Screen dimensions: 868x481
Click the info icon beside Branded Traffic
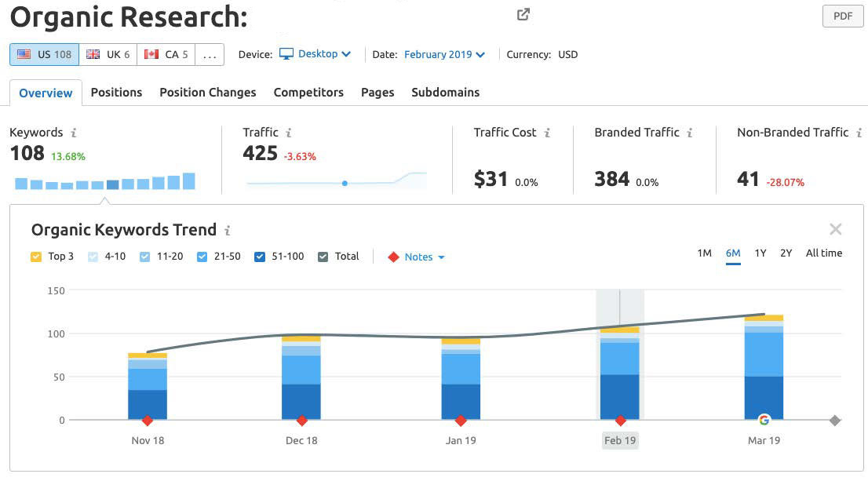pos(690,133)
